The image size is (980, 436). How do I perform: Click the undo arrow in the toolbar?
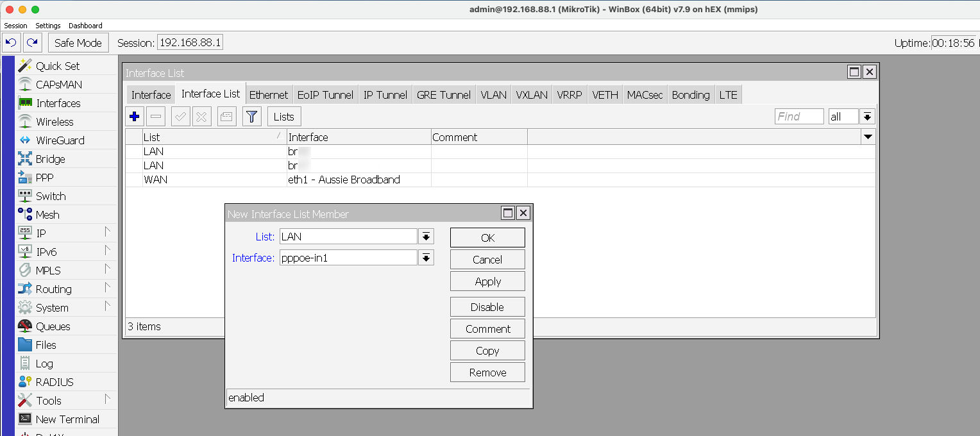[x=12, y=42]
